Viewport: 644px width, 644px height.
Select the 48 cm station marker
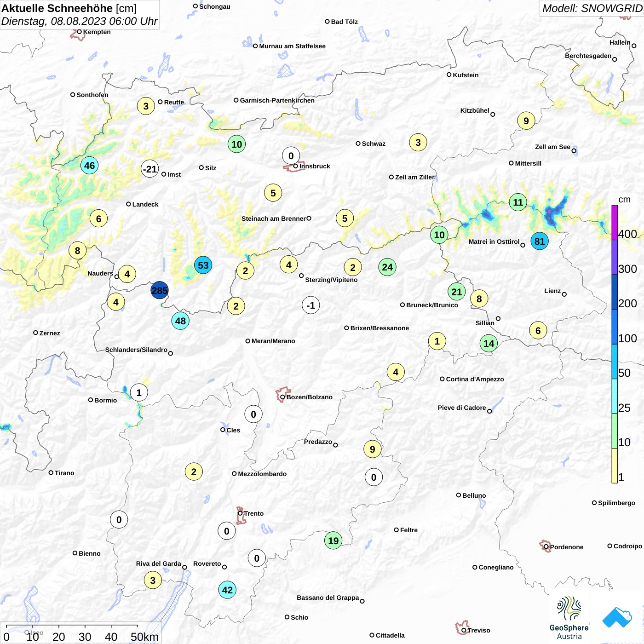[x=180, y=321]
